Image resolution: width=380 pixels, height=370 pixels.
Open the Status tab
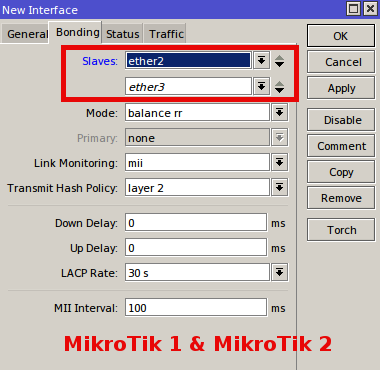pos(122,34)
